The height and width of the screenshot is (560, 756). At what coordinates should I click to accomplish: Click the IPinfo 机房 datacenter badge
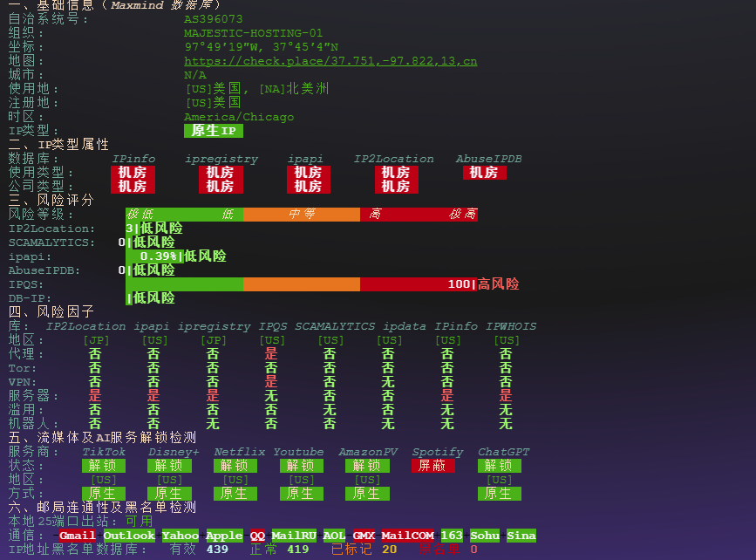[133, 172]
